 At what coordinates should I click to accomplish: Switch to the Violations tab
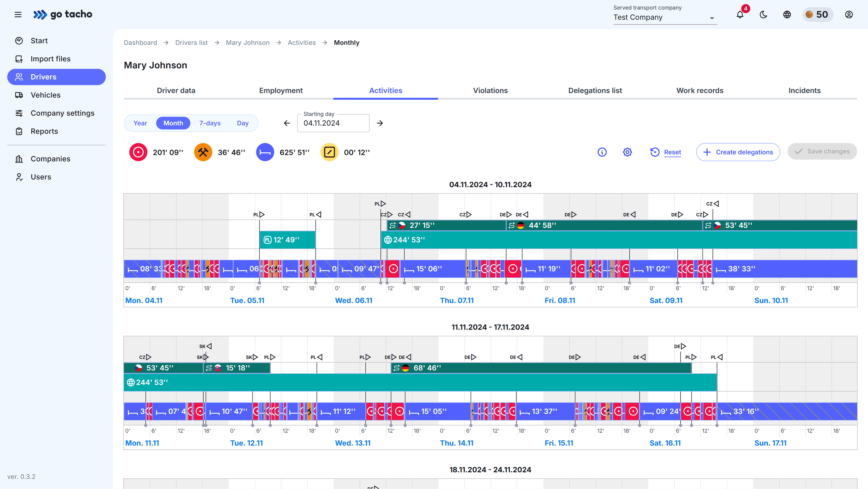(x=490, y=90)
